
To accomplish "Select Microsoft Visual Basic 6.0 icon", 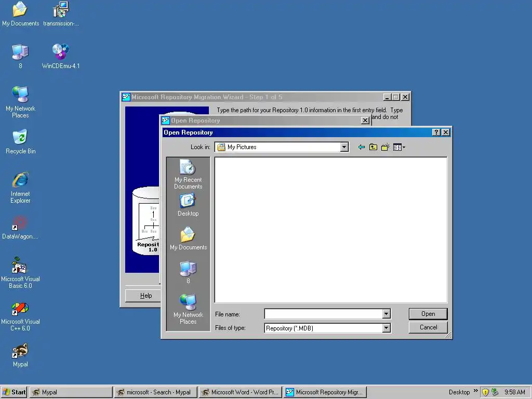I will coord(20,273).
